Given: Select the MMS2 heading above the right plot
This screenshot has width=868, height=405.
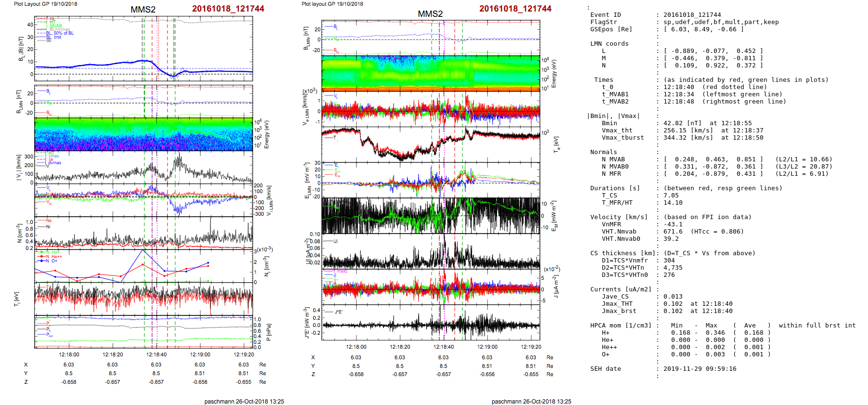Looking at the screenshot, I should [x=430, y=14].
